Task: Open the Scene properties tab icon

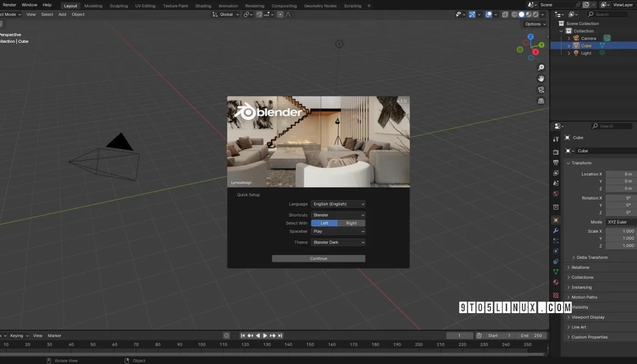Action: (x=556, y=183)
